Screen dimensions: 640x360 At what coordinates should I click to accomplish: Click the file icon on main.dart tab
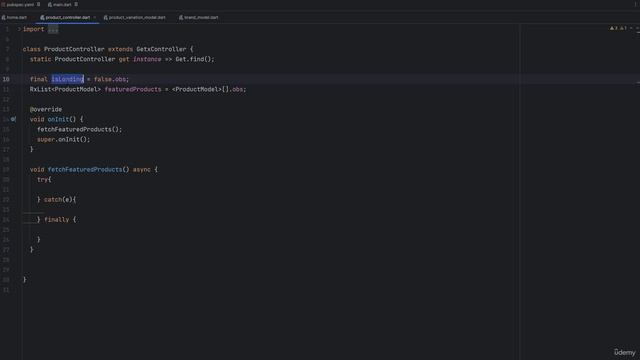click(x=50, y=4)
